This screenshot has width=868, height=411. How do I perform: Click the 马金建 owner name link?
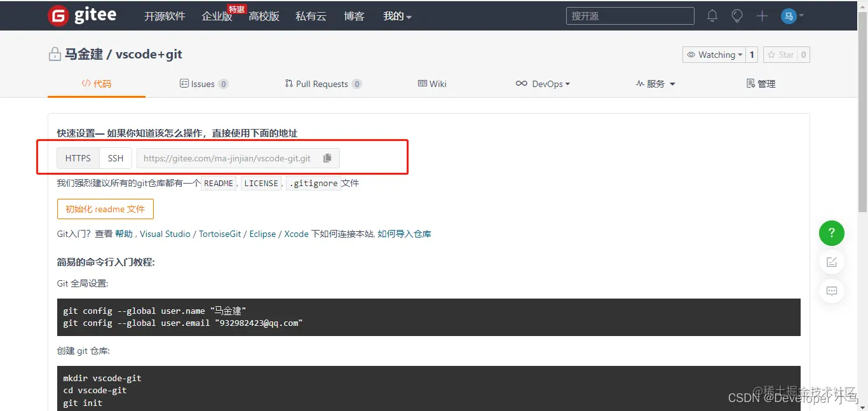point(84,55)
